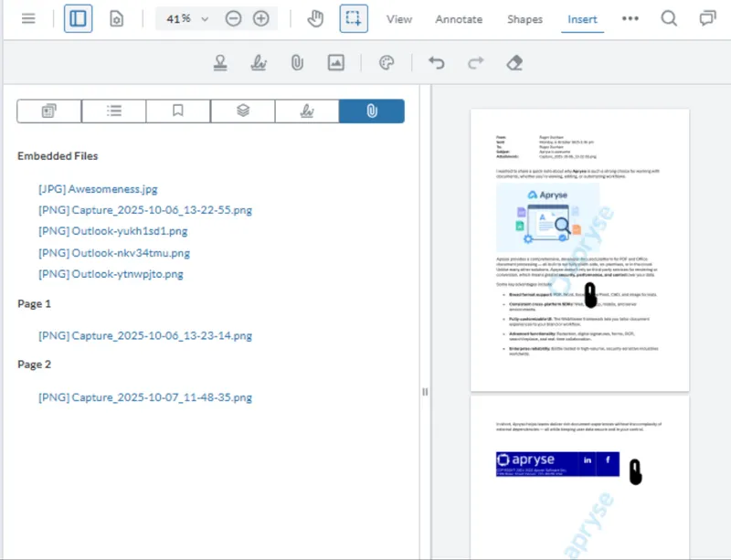
Task: Click the Redo arrow
Action: click(475, 62)
